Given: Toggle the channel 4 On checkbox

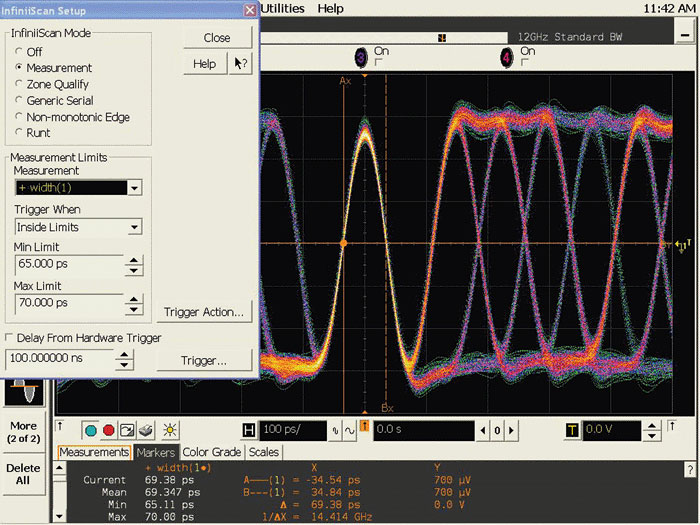Looking at the screenshot, I should click(x=525, y=62).
